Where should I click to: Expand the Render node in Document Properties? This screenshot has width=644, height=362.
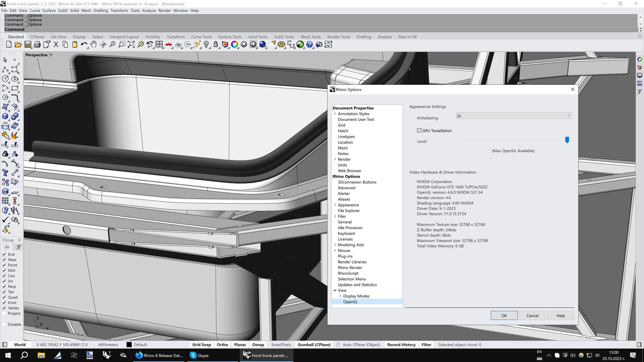point(335,160)
